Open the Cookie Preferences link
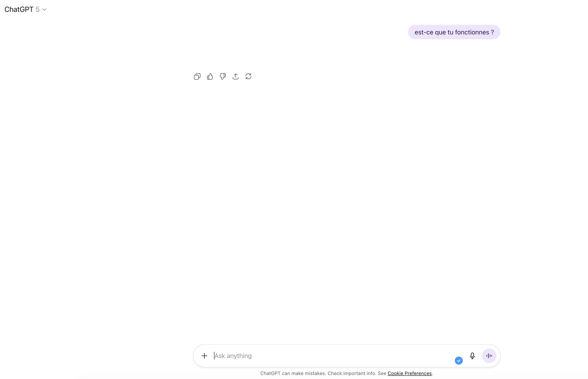This screenshot has width=588, height=379. [409, 373]
